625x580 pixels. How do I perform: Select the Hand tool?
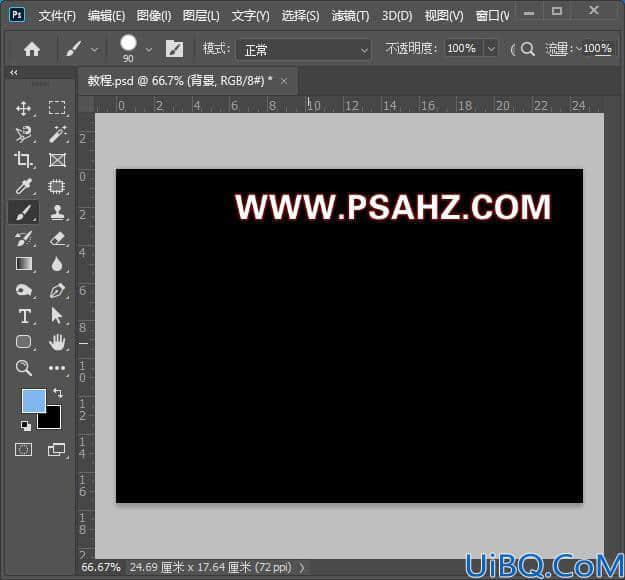pyautogui.click(x=57, y=342)
